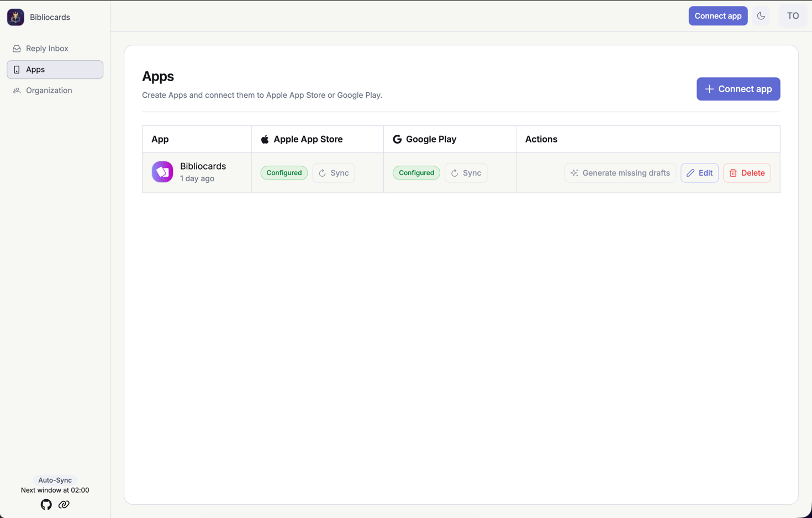The height and width of the screenshot is (518, 812).
Task: Toggle dark mode with the moon icon
Action: (761, 16)
